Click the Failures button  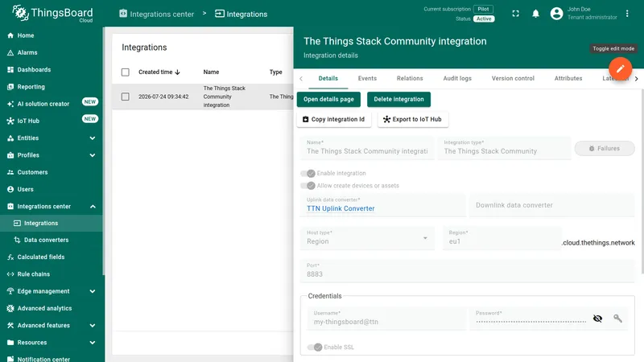point(605,149)
